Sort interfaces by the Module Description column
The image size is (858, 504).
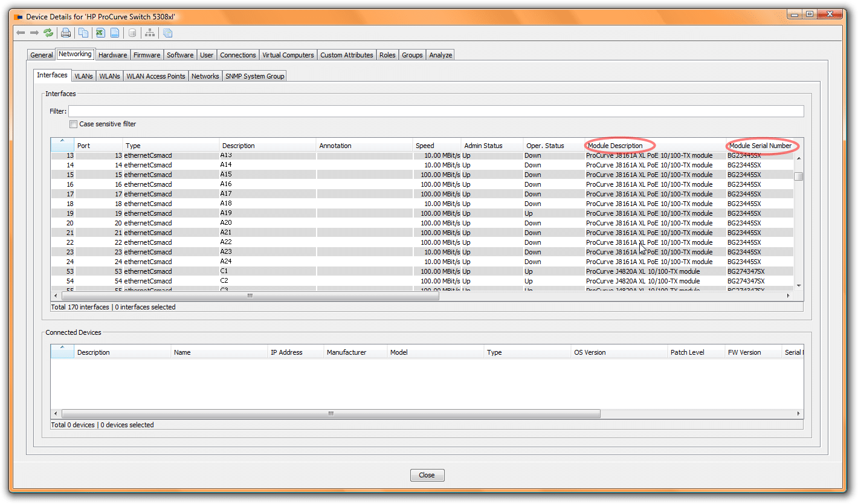coord(615,146)
